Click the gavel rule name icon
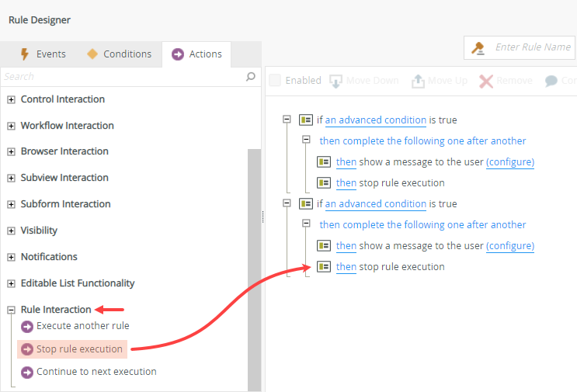This screenshot has width=577, height=392. coord(478,48)
